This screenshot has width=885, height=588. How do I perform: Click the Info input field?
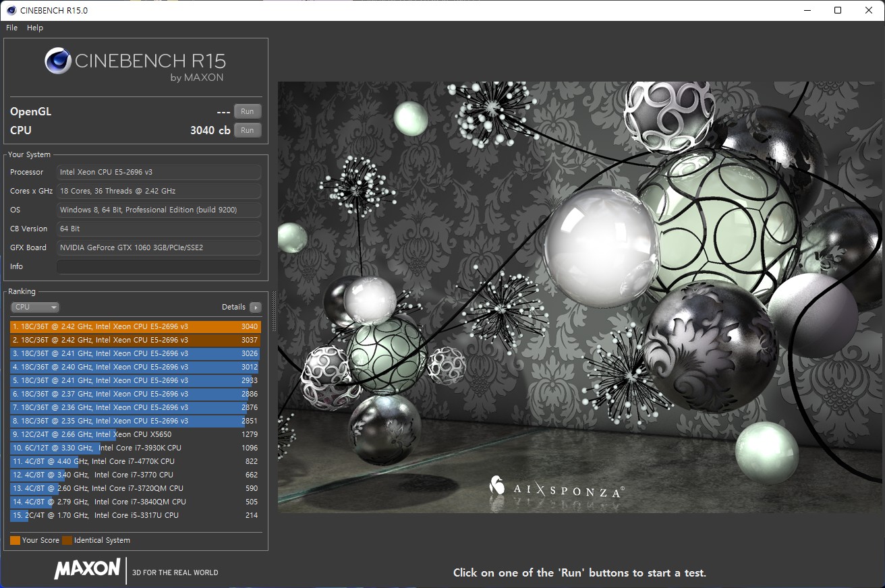click(x=159, y=266)
